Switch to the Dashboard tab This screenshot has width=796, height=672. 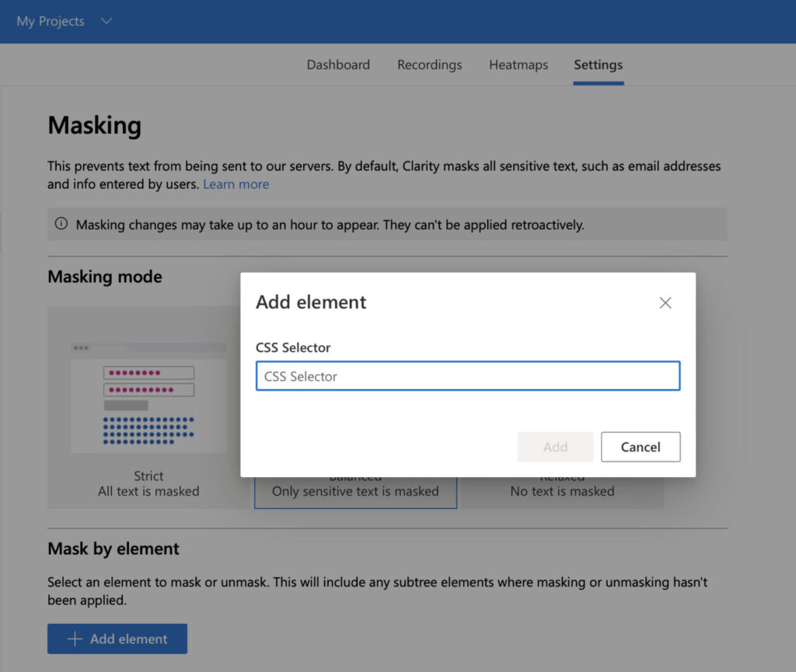tap(338, 64)
